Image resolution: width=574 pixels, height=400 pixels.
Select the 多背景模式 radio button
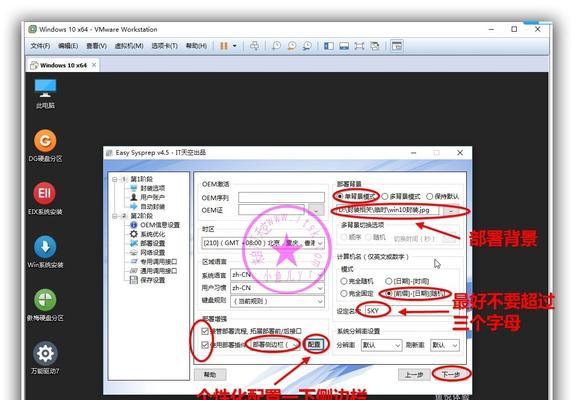(x=385, y=197)
